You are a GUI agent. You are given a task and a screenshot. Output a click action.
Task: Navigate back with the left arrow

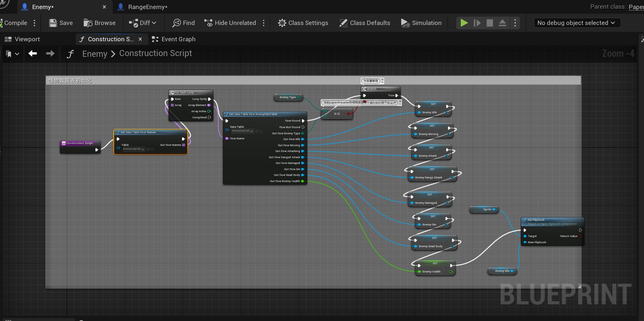tap(33, 54)
